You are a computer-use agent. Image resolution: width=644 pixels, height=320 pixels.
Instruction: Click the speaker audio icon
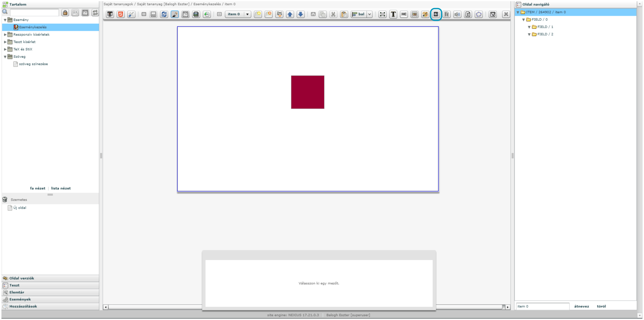click(x=457, y=14)
